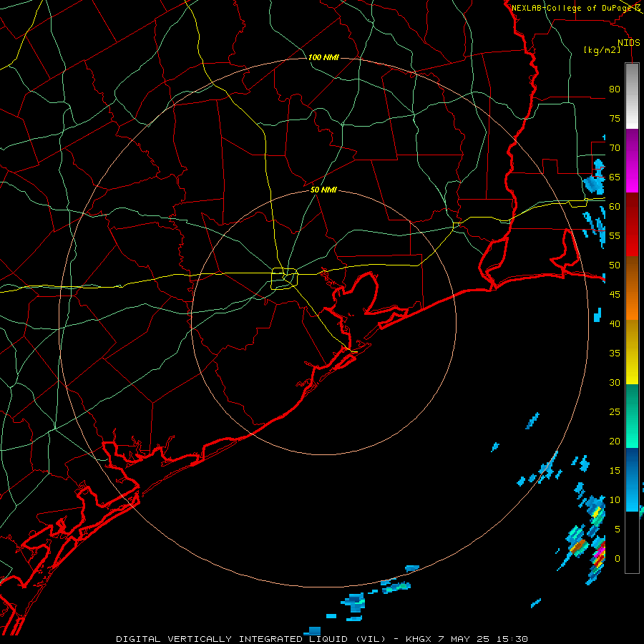Pick the bright red segment near 55

(x=632, y=240)
